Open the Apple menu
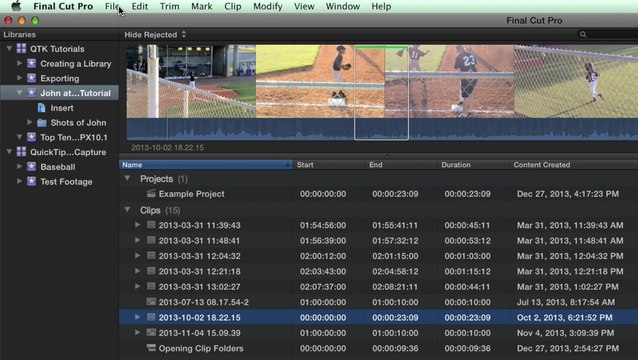Image resolution: width=638 pixels, height=360 pixels. [16, 6]
